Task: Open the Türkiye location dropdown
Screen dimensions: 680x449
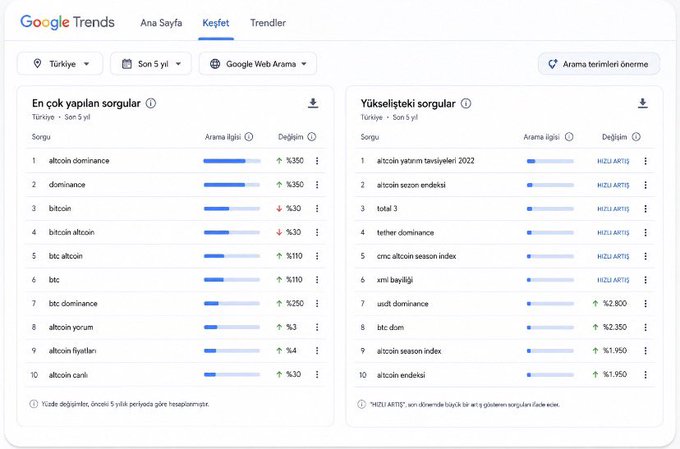Action: (60, 64)
